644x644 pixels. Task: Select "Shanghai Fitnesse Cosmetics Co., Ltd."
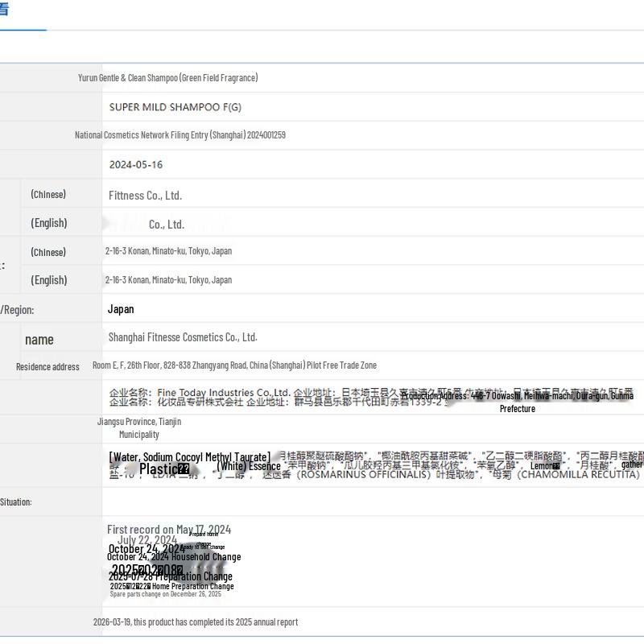(183, 337)
